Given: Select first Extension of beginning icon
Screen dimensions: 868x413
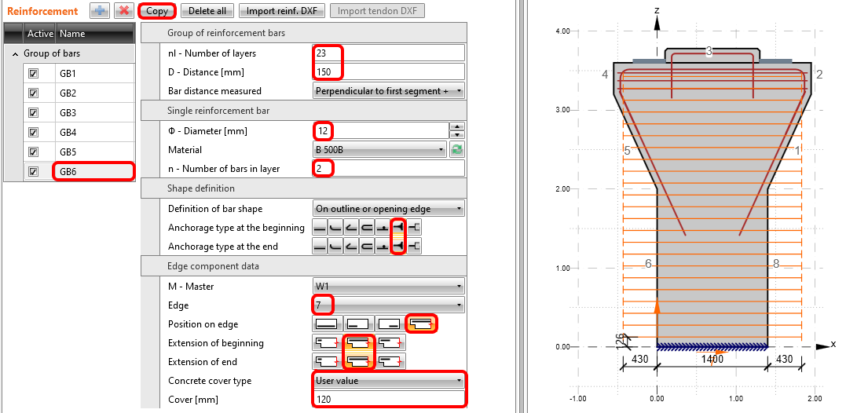Looking at the screenshot, I should [x=326, y=343].
